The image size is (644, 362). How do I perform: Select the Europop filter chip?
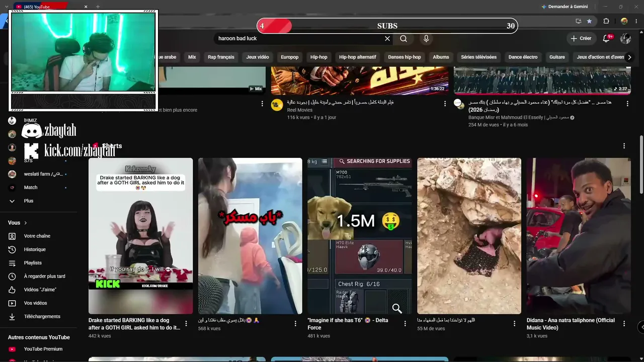click(x=290, y=57)
